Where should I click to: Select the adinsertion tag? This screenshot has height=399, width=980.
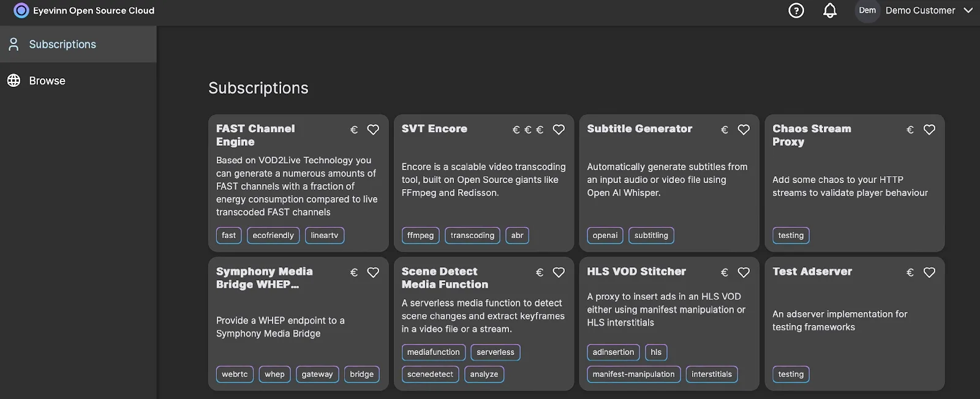(x=613, y=352)
